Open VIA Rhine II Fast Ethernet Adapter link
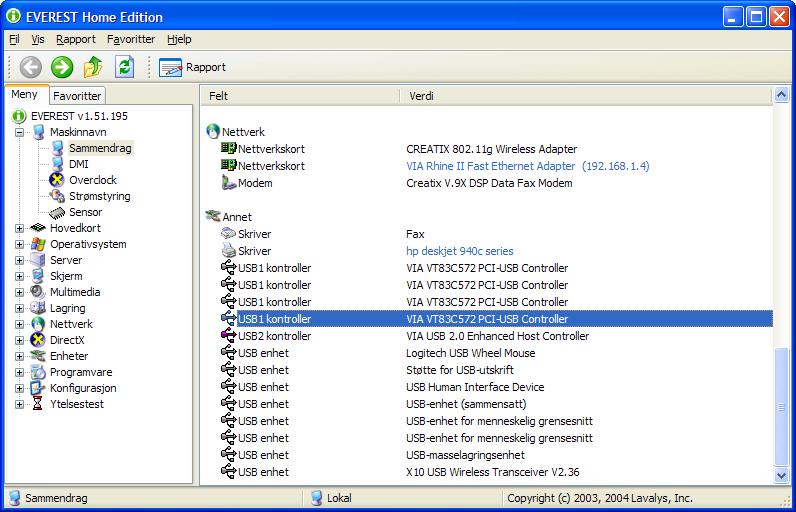This screenshot has height=512, width=796. [527, 166]
